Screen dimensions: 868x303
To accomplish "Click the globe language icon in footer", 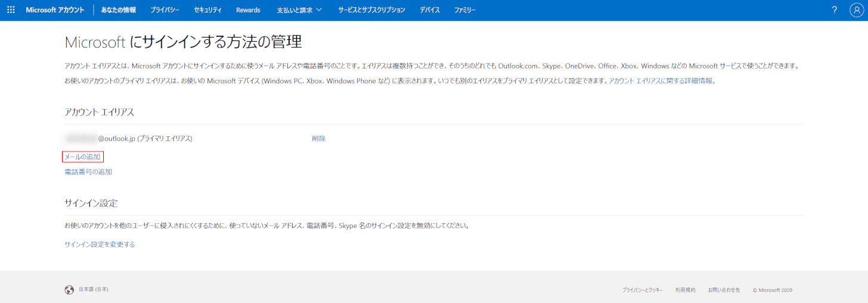I will point(69,290).
